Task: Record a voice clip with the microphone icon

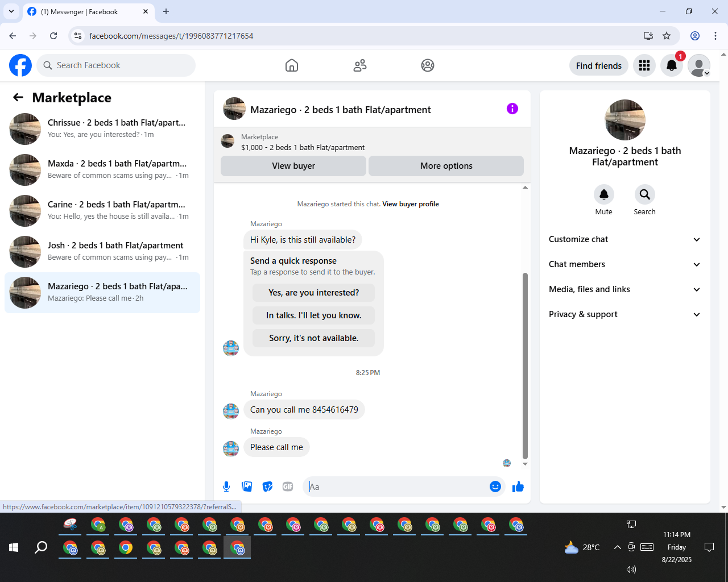Action: point(226,487)
